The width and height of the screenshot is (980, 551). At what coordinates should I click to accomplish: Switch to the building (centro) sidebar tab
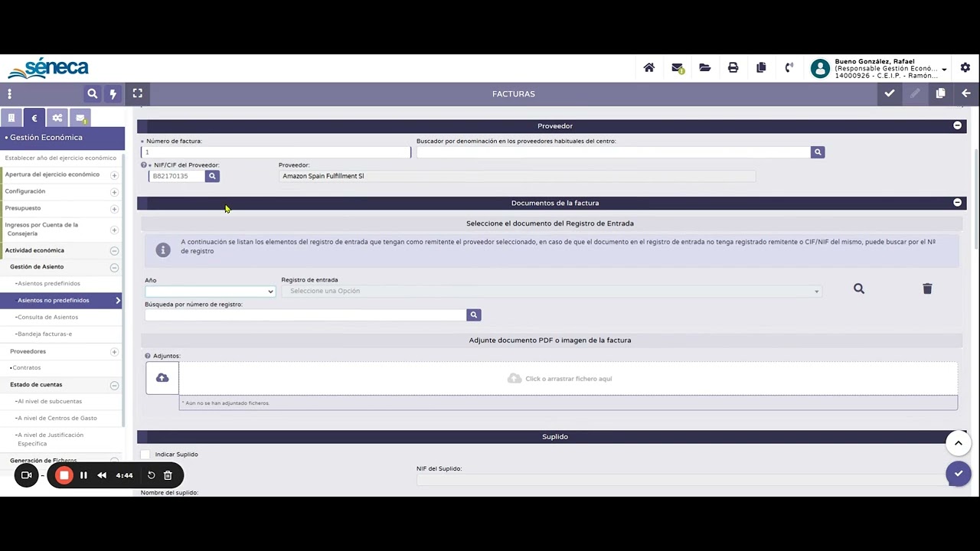coord(11,118)
